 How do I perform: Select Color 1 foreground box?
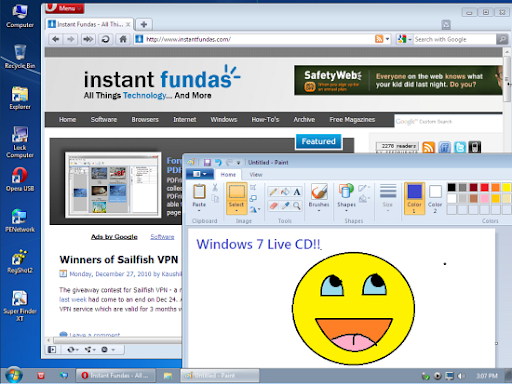[x=414, y=198]
